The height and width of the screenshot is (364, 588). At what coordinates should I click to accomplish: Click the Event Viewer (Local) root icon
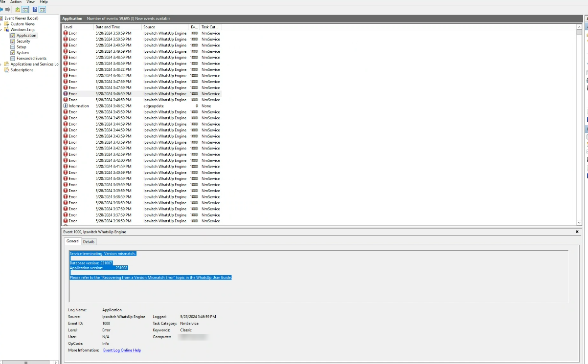2,18
